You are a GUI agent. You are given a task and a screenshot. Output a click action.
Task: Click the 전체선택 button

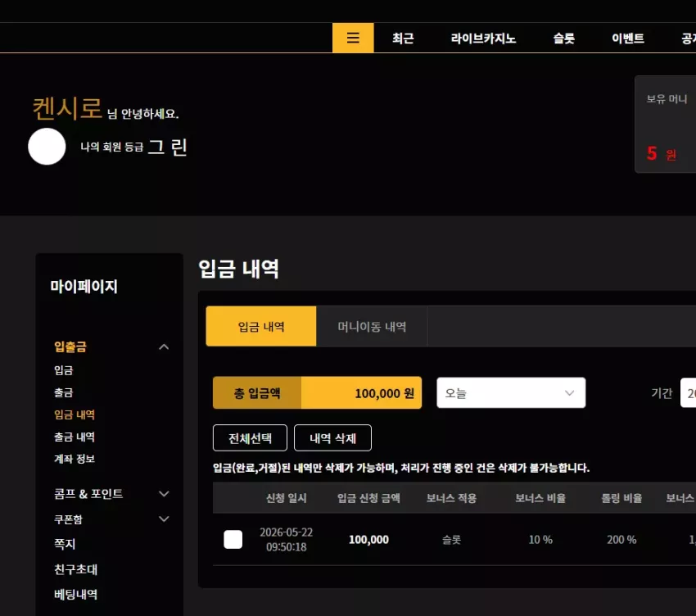pos(250,438)
